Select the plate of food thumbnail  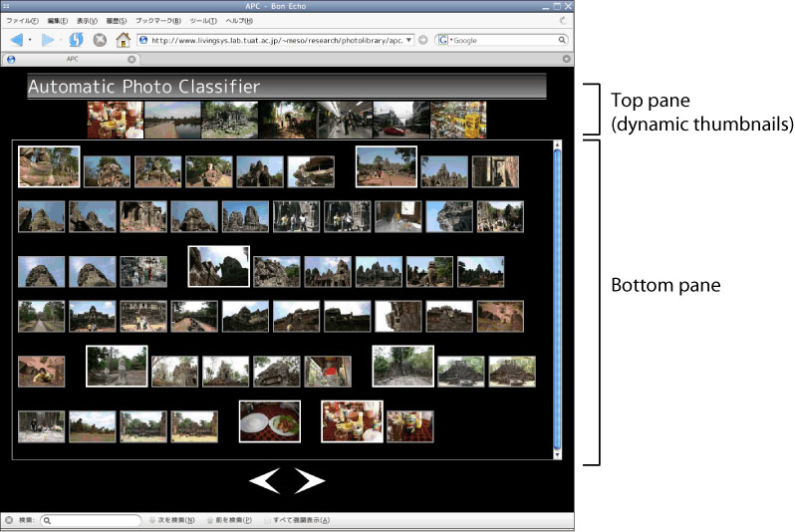[x=269, y=421]
